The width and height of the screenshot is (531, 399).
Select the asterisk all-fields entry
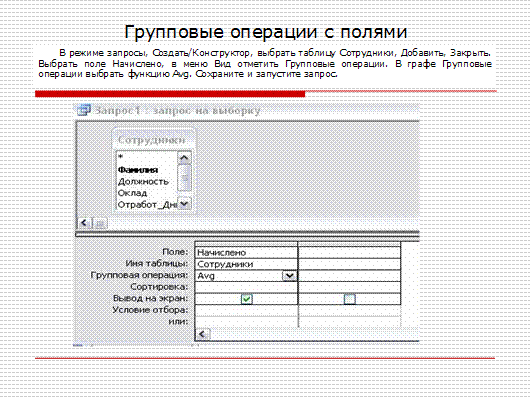[x=121, y=157]
